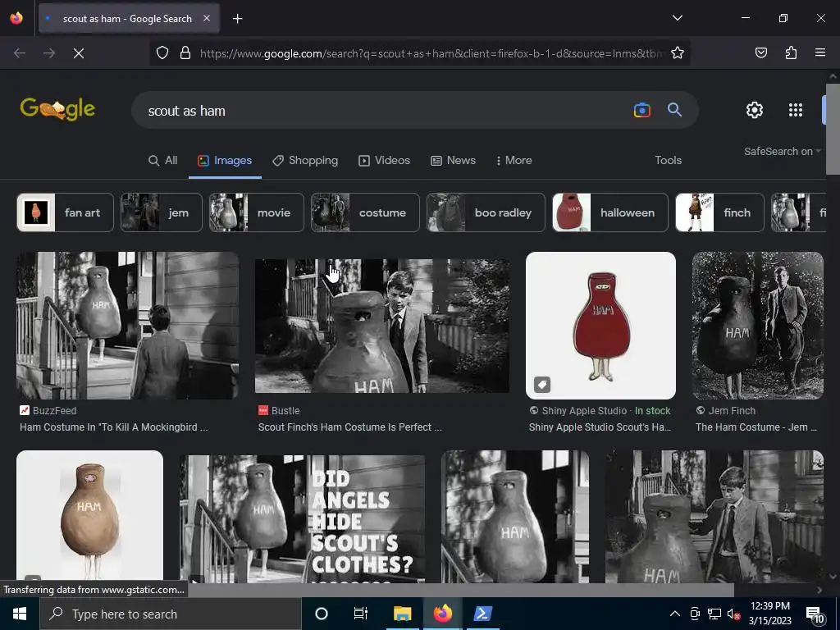Open File Explorer from taskbar
The width and height of the screenshot is (840, 630).
pos(402,614)
